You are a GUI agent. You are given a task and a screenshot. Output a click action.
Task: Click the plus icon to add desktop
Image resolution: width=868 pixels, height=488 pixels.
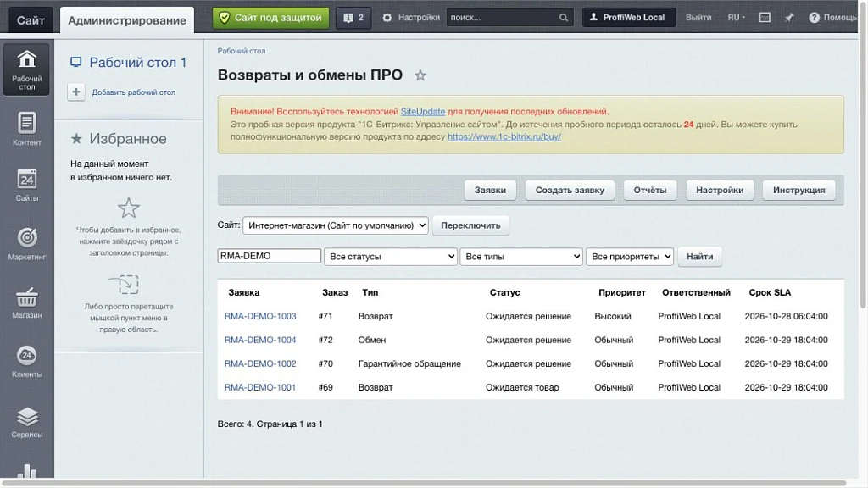(x=76, y=91)
